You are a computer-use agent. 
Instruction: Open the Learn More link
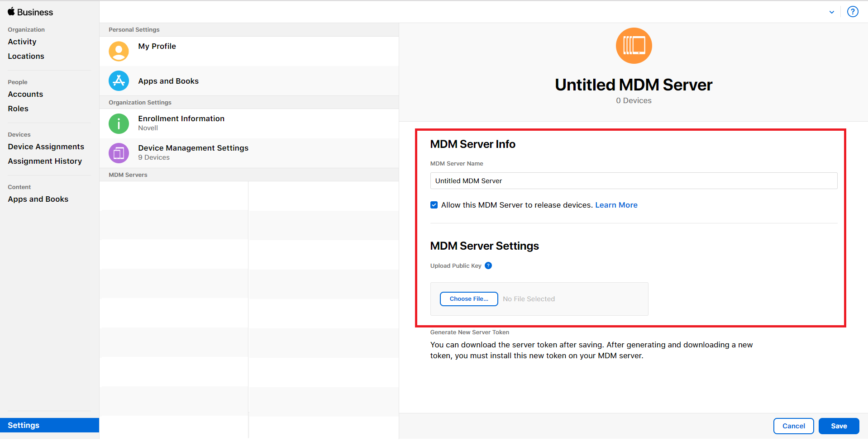tap(616, 205)
